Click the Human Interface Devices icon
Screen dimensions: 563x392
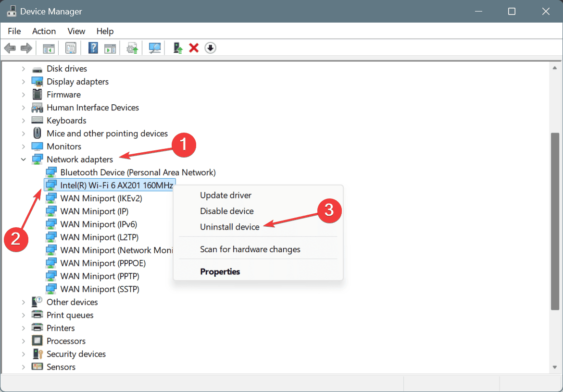(x=38, y=108)
